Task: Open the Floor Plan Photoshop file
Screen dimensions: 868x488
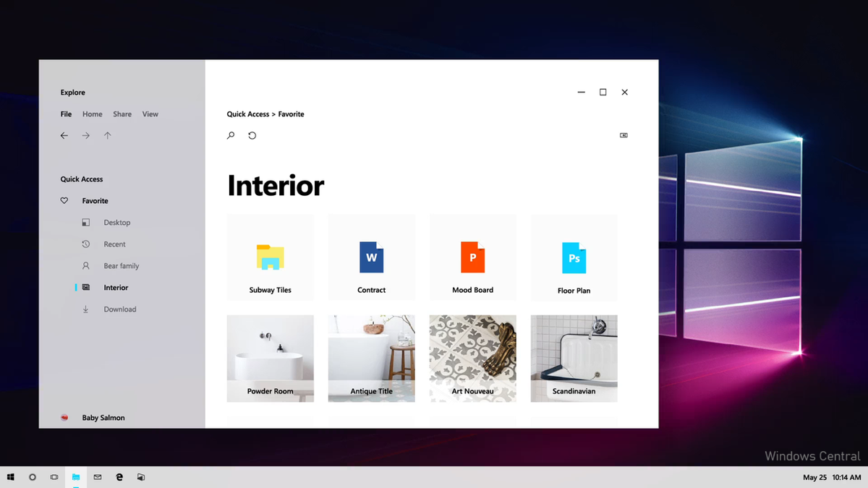Action: pos(574,257)
